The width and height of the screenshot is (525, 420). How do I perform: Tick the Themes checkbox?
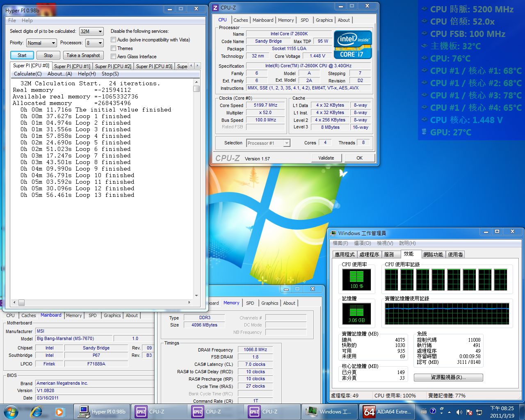[113, 48]
